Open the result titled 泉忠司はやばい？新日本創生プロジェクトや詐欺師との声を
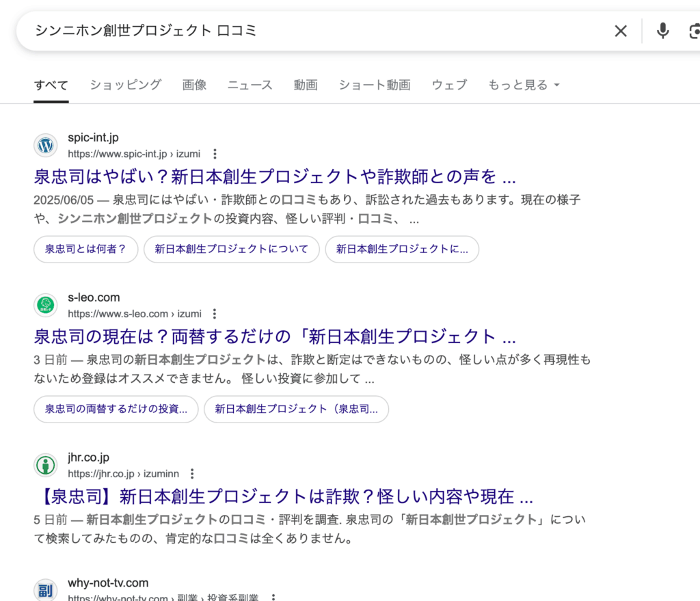 pos(275,177)
